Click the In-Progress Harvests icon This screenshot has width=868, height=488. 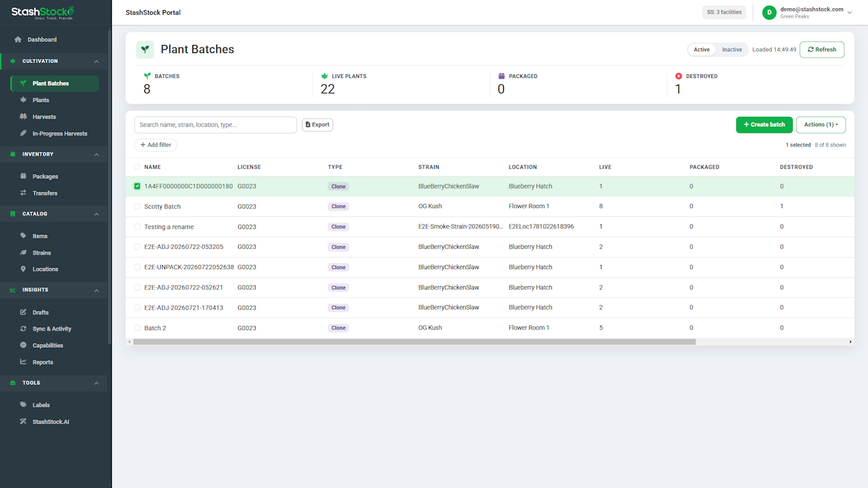point(24,134)
